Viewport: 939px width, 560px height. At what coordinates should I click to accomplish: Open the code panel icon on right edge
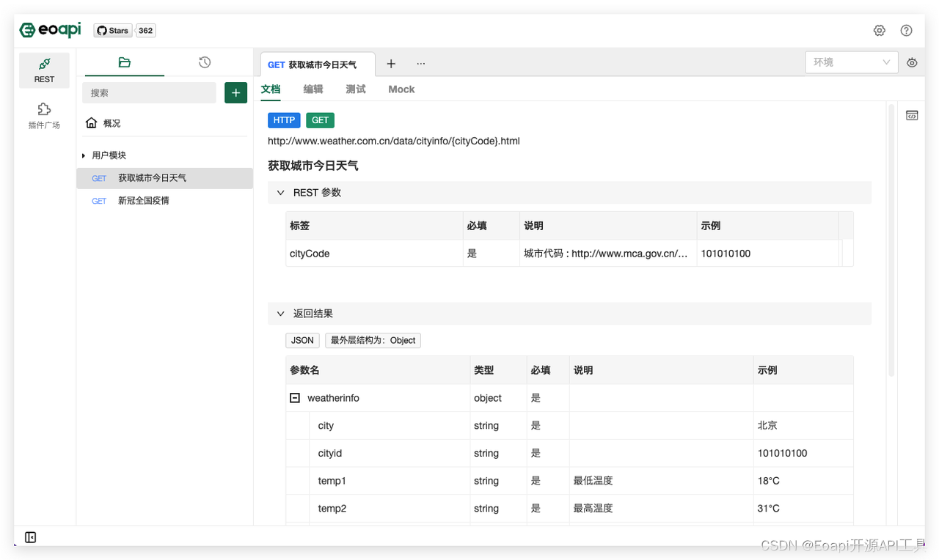pos(911,115)
